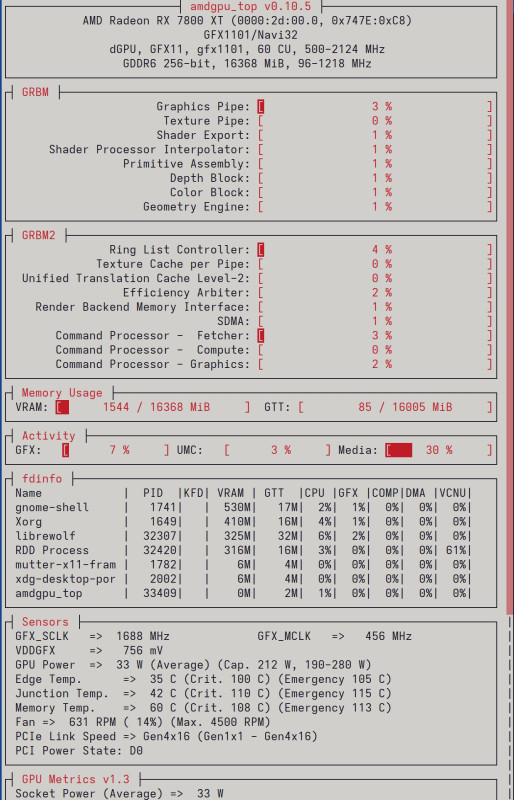Click the VDDGFX 756 mV reading
514x800 pixels.
89,650
